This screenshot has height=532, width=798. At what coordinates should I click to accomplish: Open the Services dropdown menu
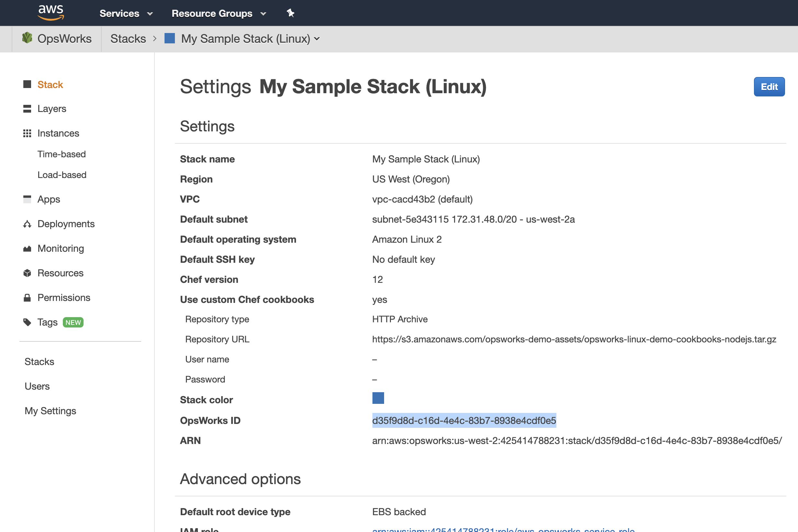coord(126,14)
